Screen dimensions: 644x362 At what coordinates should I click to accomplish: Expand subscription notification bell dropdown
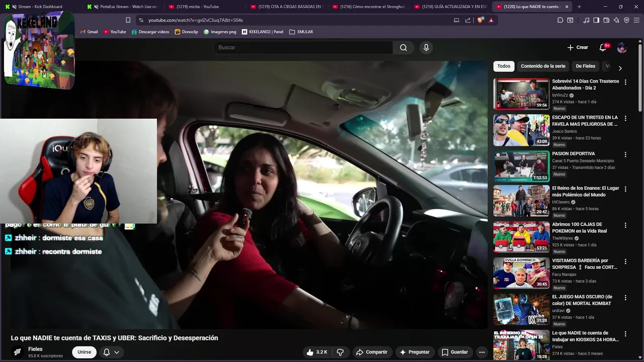point(111,352)
